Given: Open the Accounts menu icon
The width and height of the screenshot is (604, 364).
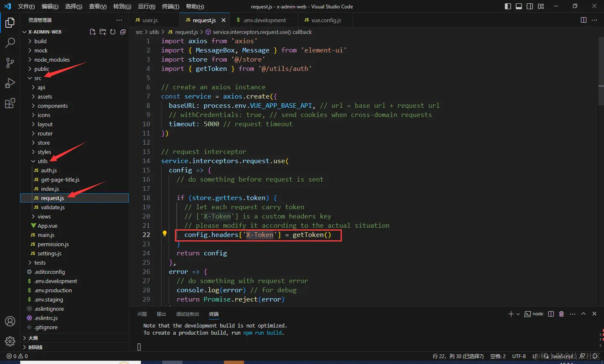Looking at the screenshot, I should [x=10, y=321].
